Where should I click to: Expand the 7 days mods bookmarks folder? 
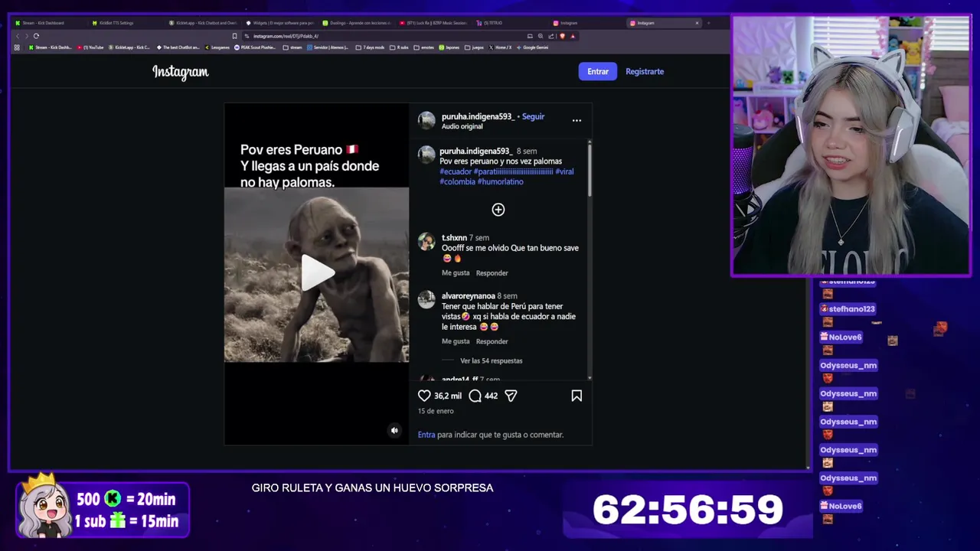click(370, 47)
